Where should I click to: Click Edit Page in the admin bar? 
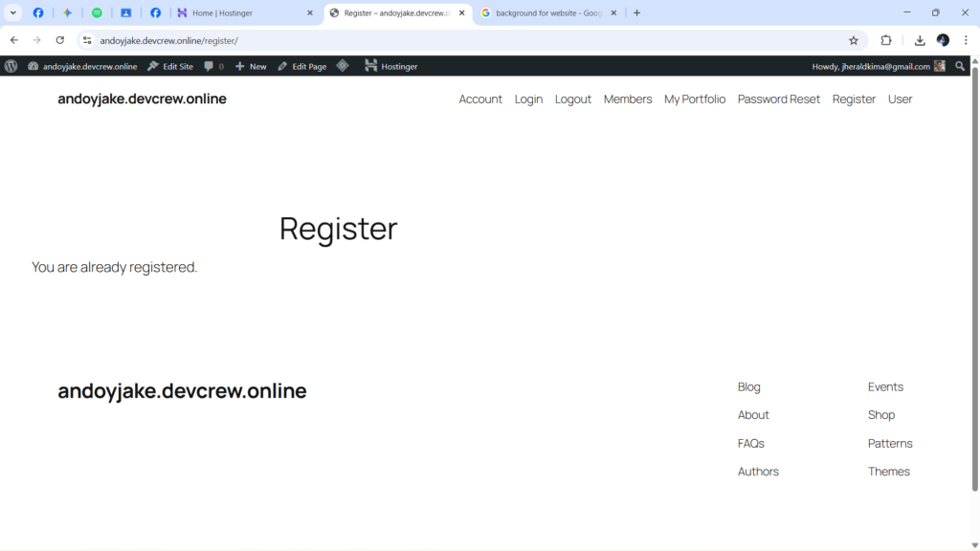[301, 66]
